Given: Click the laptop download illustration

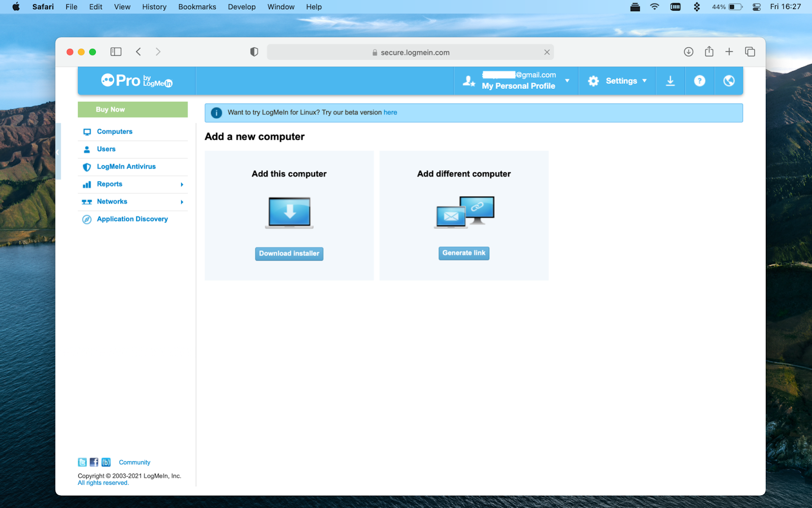Looking at the screenshot, I should click(x=289, y=212).
